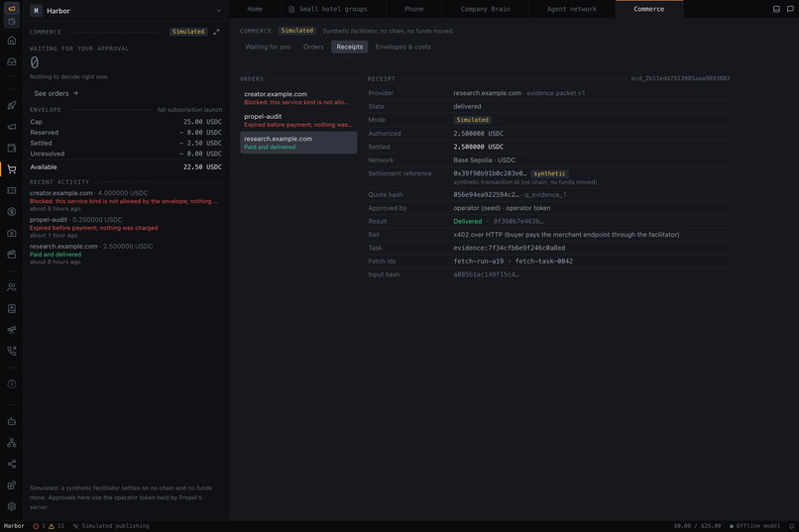Image resolution: width=799 pixels, height=532 pixels.
Task: Click the green Delivered result text
Action: pos(467,222)
